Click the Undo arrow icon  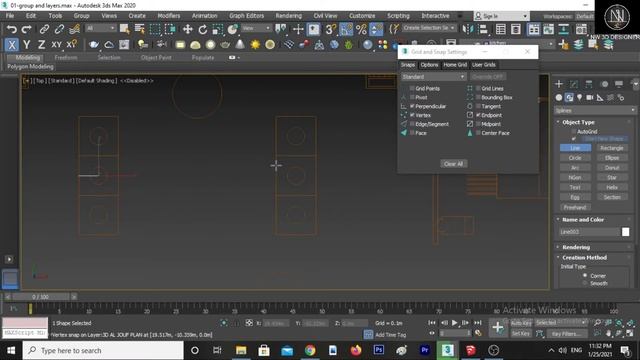click(x=11, y=29)
